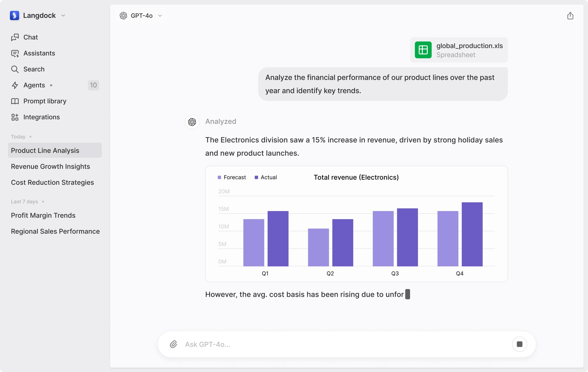Image resolution: width=588 pixels, height=372 pixels.
Task: Click the share/export icon top right
Action: tap(570, 16)
